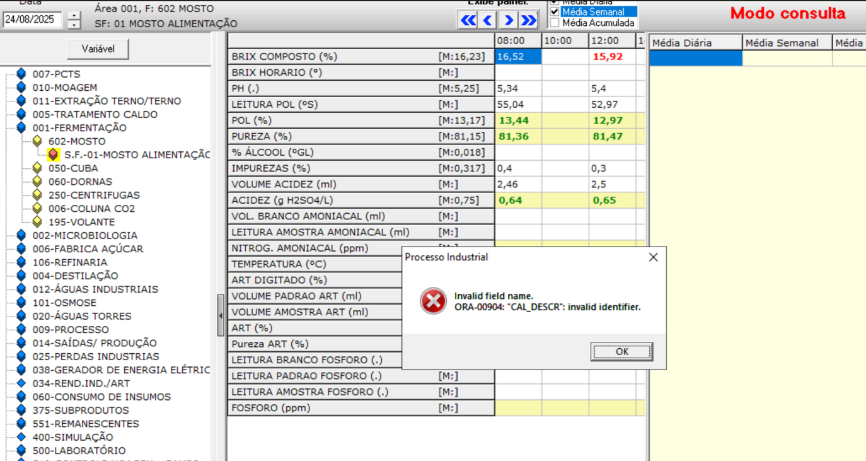Image resolution: width=866 pixels, height=461 pixels.
Task: Expand the 195-VOLANTE yellow node
Action: 37,222
